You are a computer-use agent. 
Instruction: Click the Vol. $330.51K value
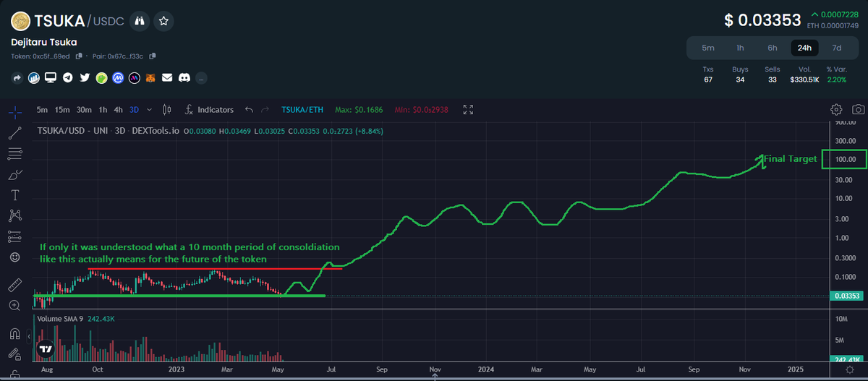(x=804, y=80)
